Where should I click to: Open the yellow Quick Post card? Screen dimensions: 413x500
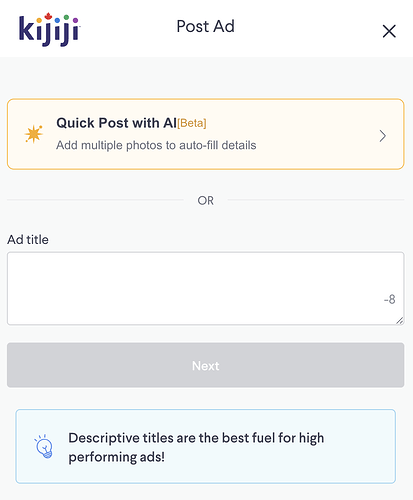206,134
